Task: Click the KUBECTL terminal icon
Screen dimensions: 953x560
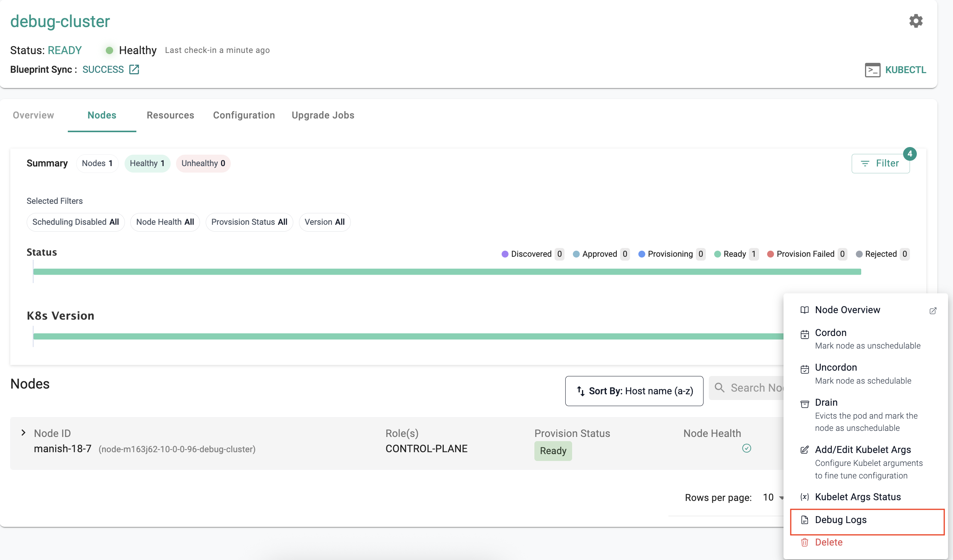Action: point(872,70)
